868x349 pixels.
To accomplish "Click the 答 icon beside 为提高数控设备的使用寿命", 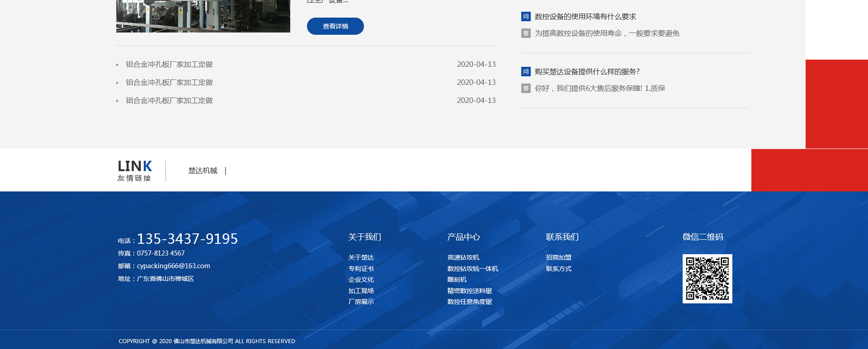I will (x=526, y=33).
